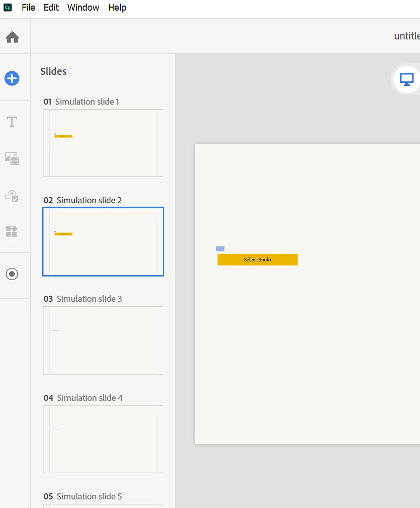Open the Window menu
This screenshot has width=420, height=508.
83,8
